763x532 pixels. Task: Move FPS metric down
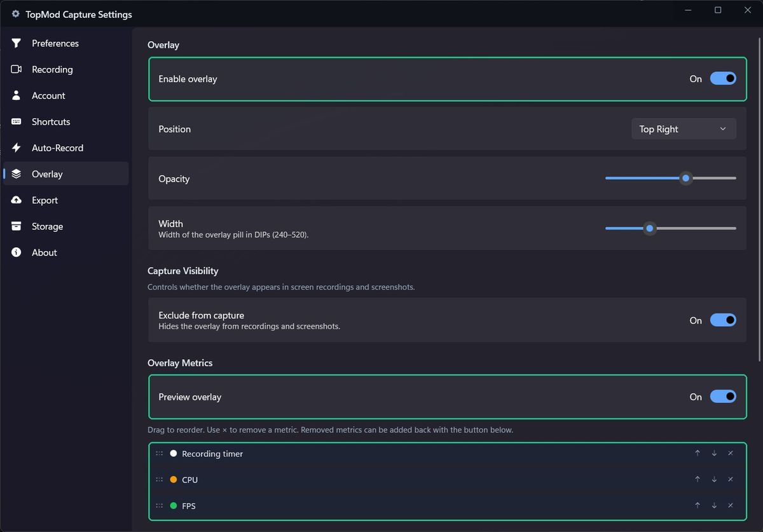click(714, 505)
